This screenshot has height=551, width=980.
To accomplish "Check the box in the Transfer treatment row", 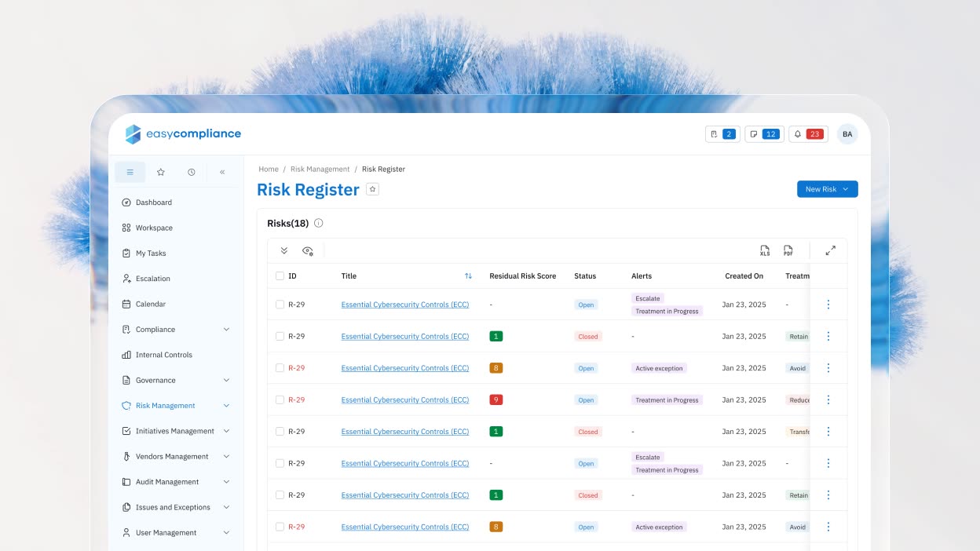I will [280, 432].
